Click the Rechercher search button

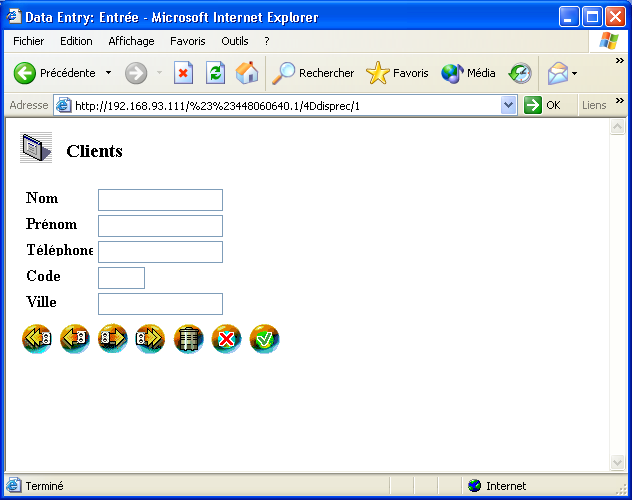tap(313, 73)
